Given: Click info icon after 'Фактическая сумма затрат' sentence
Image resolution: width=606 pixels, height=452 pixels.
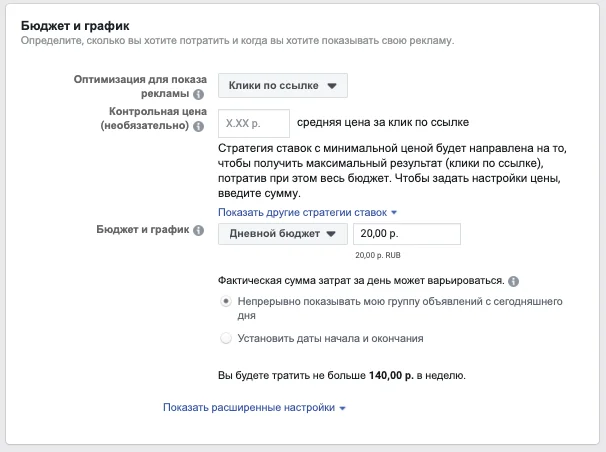Looking at the screenshot, I should click(x=514, y=281).
